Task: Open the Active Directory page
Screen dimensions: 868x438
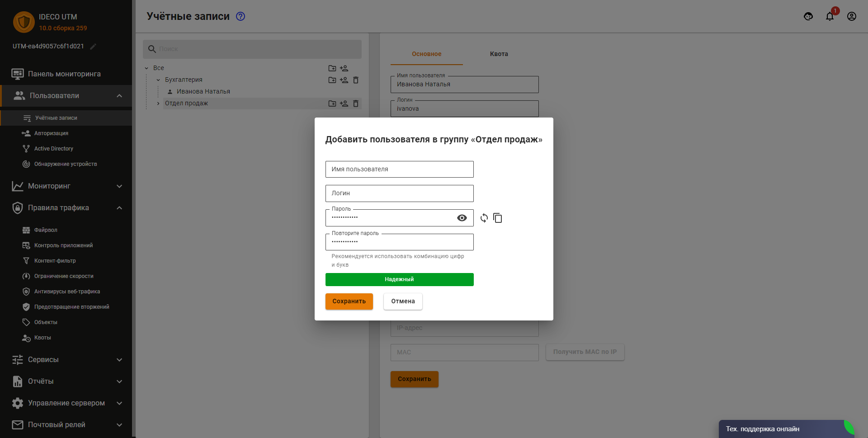Action: click(x=66, y=149)
